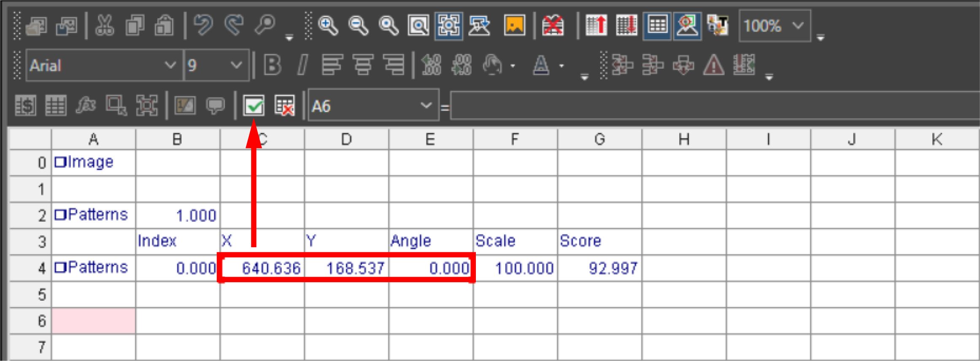Click the orange image picture icon

coord(515,26)
